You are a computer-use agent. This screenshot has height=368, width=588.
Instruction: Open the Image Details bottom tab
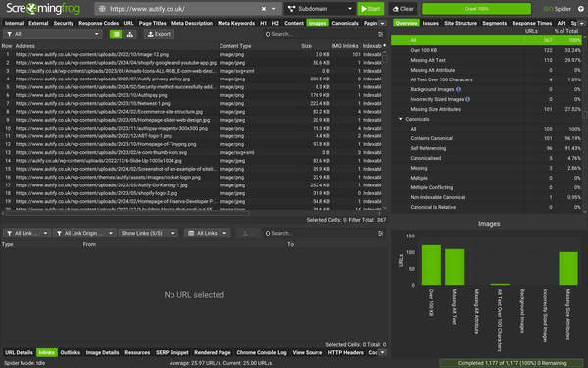point(102,353)
